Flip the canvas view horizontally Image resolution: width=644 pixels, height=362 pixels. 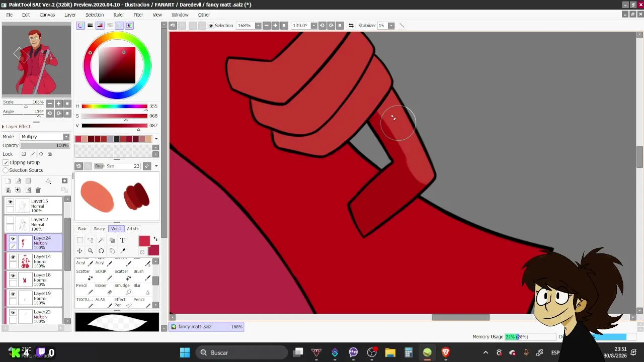point(351,26)
